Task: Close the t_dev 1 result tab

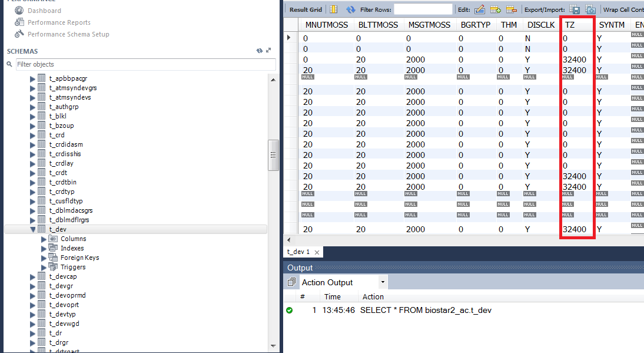Action: (x=317, y=252)
